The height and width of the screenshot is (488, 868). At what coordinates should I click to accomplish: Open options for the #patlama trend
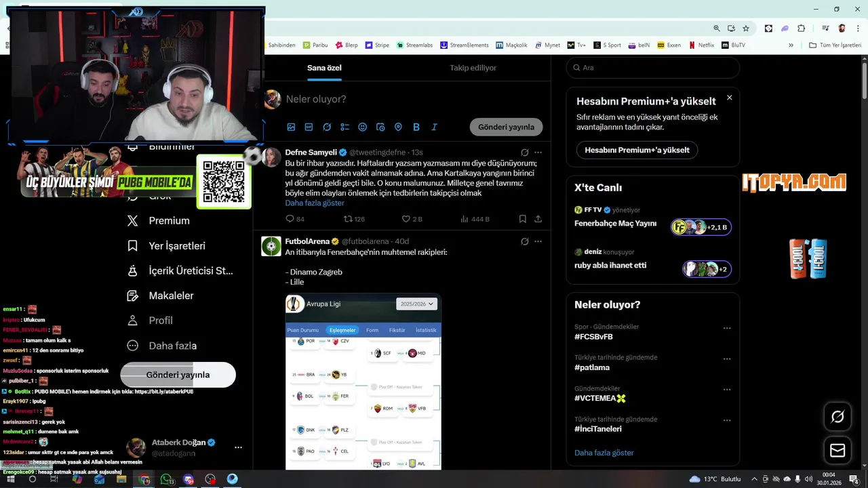click(727, 359)
